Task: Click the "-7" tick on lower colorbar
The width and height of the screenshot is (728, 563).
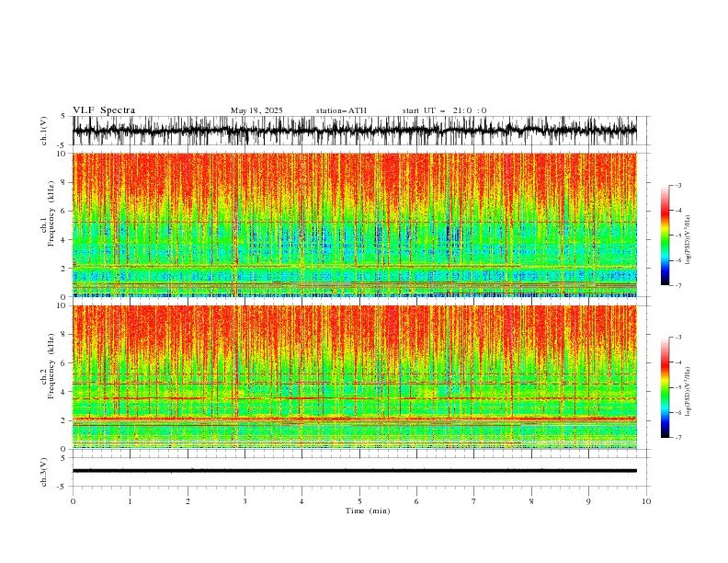Action: 678,437
